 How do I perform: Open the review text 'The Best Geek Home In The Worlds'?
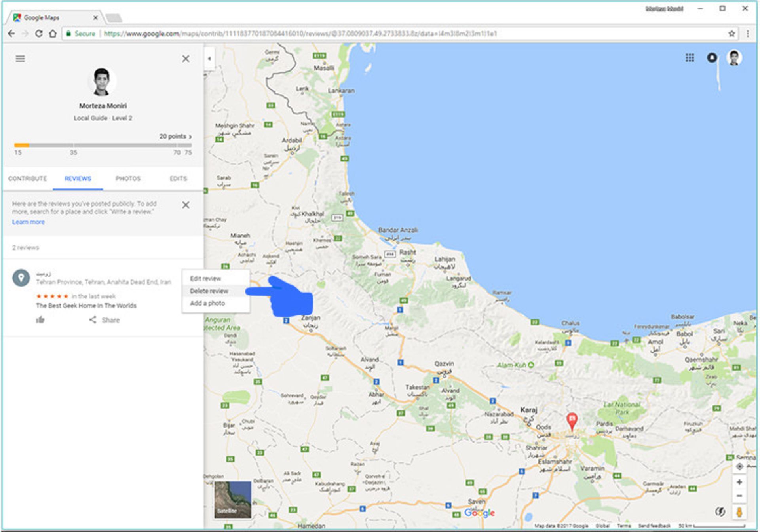click(86, 306)
